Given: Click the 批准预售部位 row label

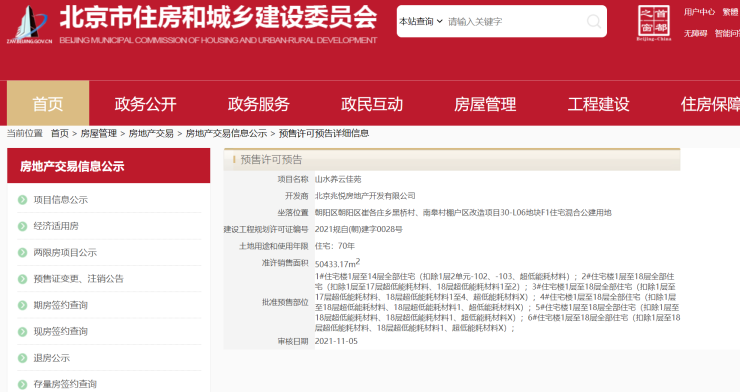Looking at the screenshot, I should 285,302.
